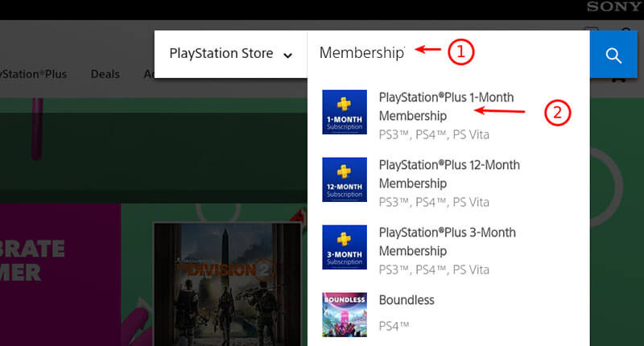Image resolution: width=644 pixels, height=346 pixels.
Task: Focus the Membership search text field
Action: (448, 53)
